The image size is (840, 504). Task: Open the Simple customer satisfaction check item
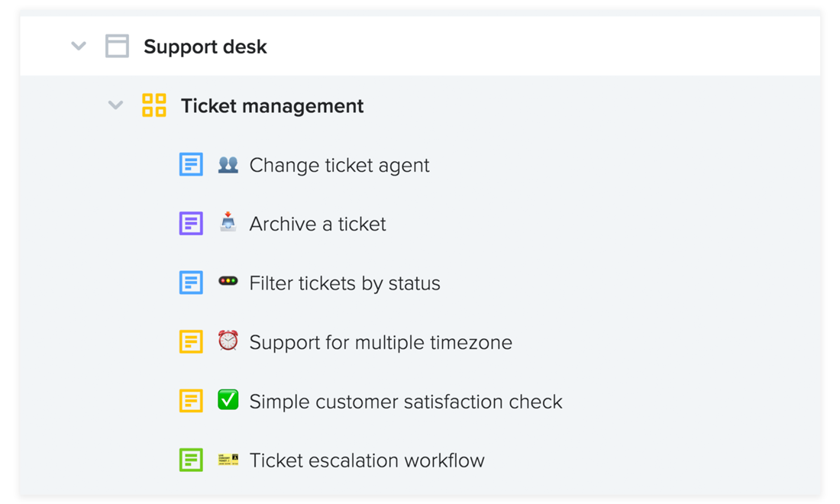(x=406, y=402)
